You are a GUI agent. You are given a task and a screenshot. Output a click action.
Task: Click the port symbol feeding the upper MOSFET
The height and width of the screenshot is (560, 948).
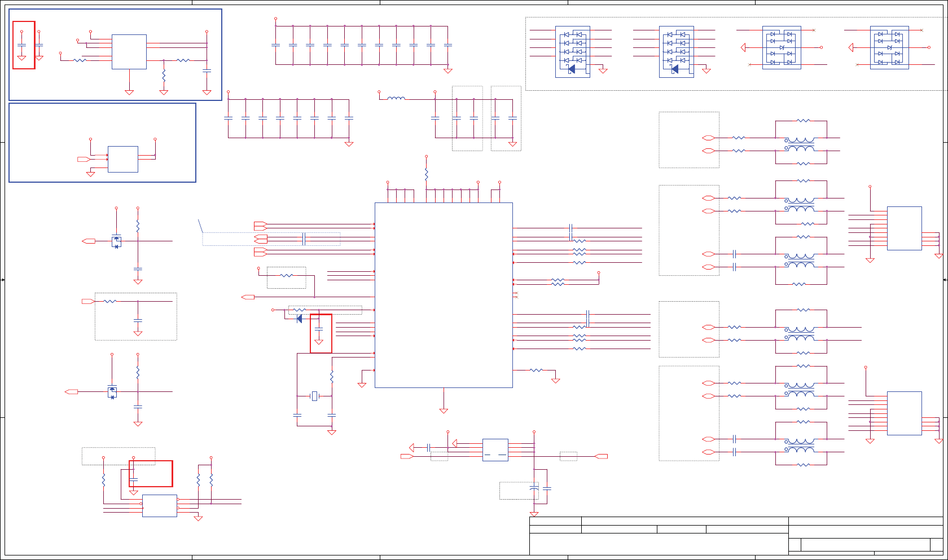click(89, 241)
